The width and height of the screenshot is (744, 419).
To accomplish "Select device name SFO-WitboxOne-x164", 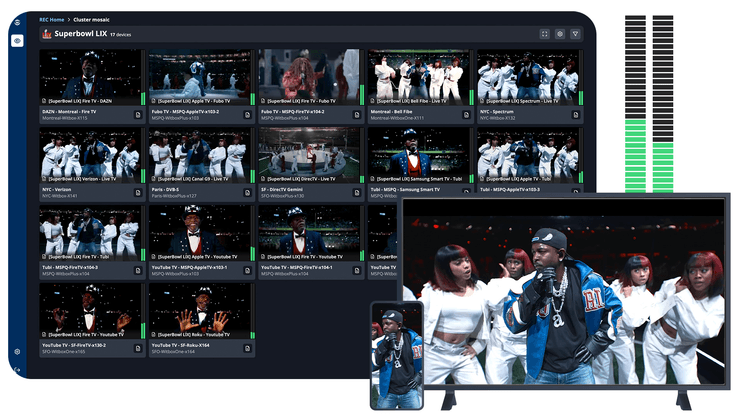I will pos(173,352).
